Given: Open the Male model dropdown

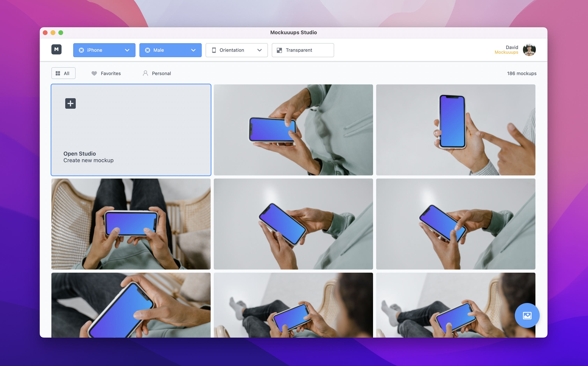Looking at the screenshot, I should [x=193, y=50].
